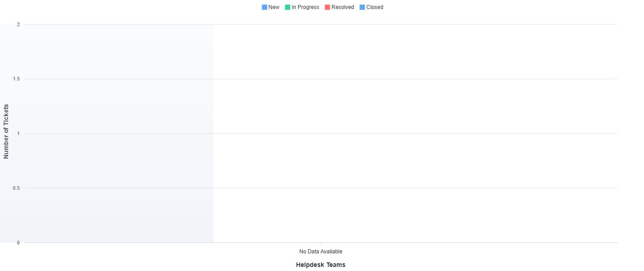Image resolution: width=644 pixels, height=271 pixels.
Task: Click the x-axis baseline at value 0
Action: pyautogui.click(x=407, y=243)
